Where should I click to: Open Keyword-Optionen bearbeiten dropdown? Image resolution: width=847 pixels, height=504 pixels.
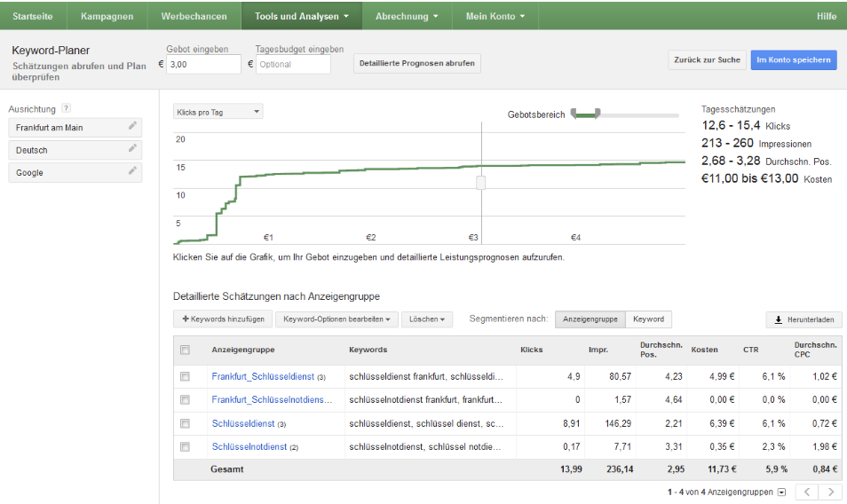(336, 319)
